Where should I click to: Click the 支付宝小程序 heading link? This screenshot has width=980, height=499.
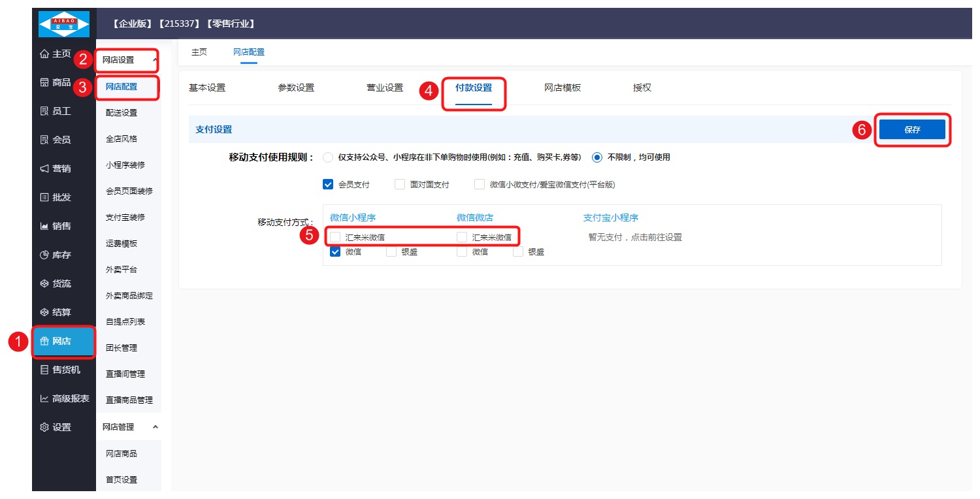(x=611, y=217)
